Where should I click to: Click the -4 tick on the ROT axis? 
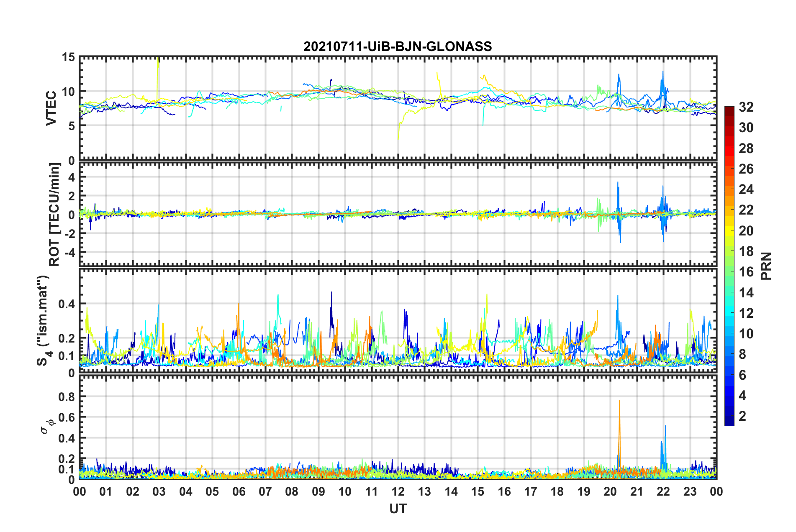(x=69, y=253)
